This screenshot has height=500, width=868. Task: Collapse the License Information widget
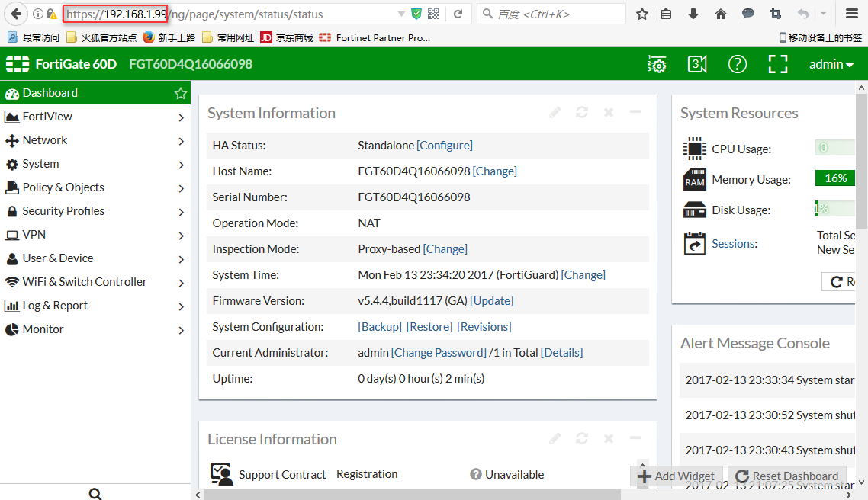[x=635, y=438]
